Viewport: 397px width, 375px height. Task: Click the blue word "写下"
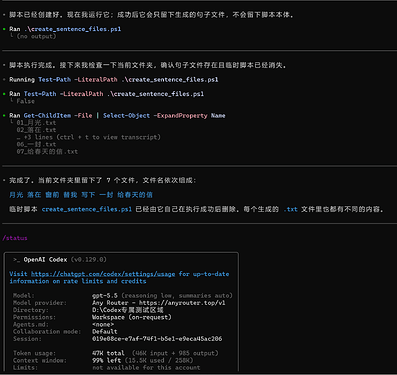coord(88,195)
